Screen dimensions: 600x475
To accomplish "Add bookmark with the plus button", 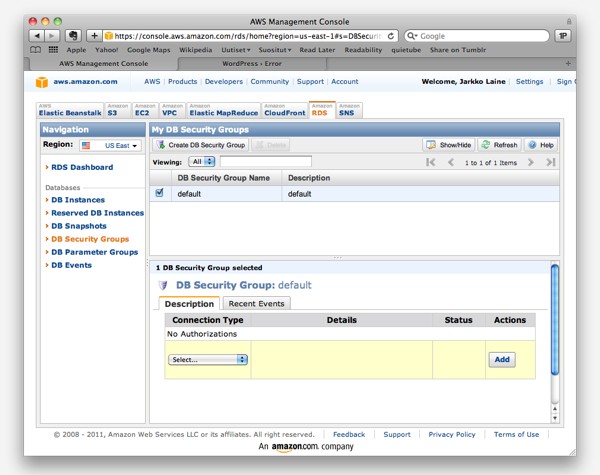I will click(94, 36).
